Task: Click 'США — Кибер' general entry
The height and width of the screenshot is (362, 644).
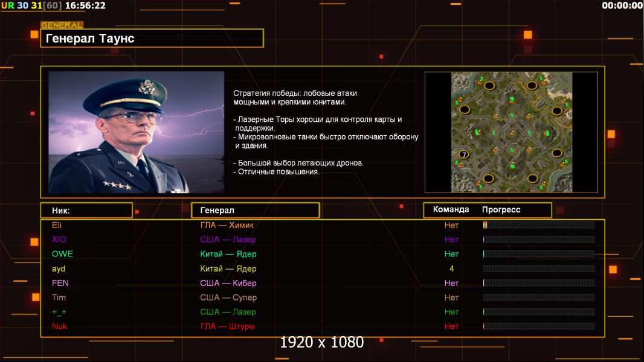Action: (x=228, y=283)
